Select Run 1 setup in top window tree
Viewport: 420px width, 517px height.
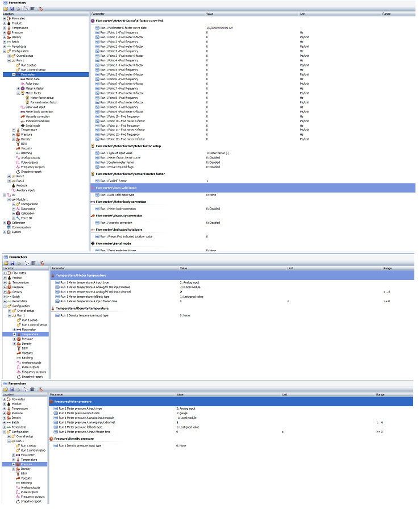[x=29, y=65]
